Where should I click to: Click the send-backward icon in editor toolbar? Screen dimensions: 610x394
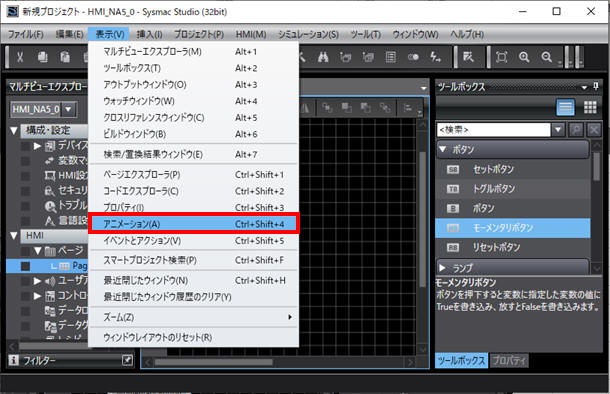365,107
